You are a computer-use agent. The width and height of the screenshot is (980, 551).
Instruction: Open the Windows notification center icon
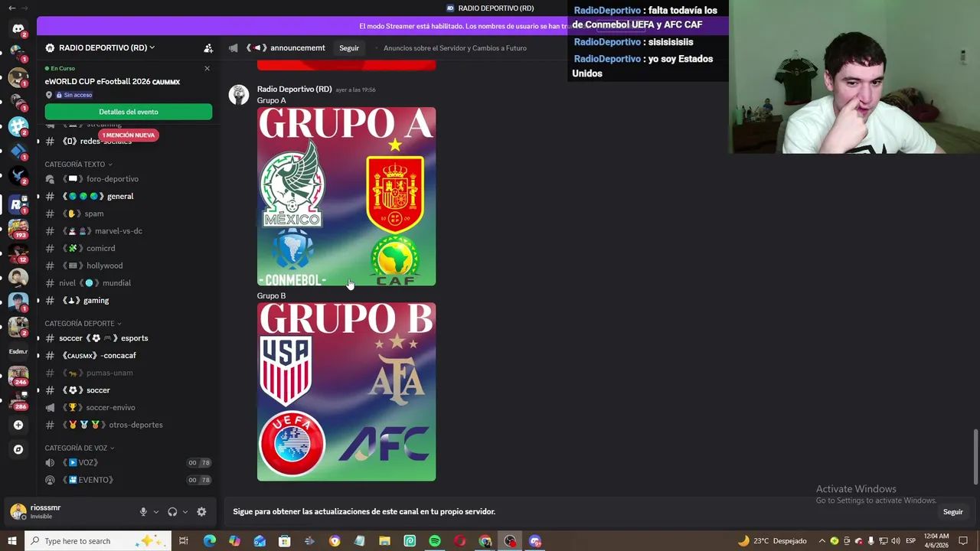tap(963, 541)
